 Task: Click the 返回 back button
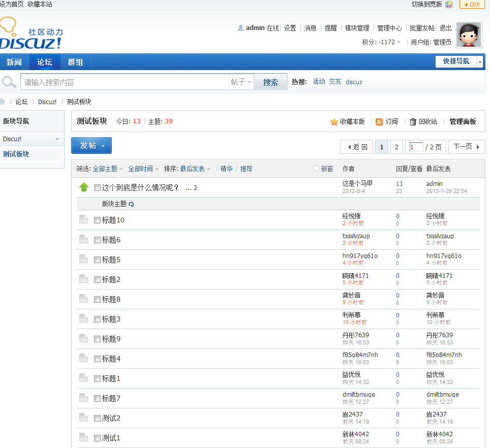pos(356,147)
